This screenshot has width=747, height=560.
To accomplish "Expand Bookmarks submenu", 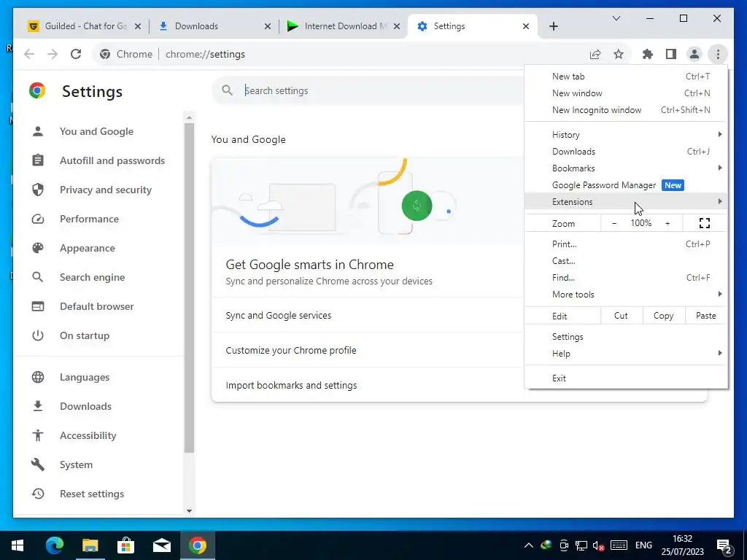I will 626,168.
